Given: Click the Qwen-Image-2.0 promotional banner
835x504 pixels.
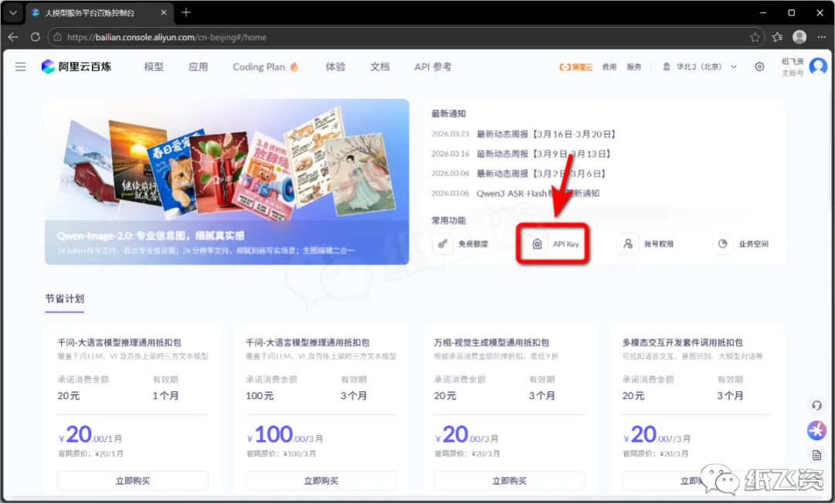Looking at the screenshot, I should pyautogui.click(x=227, y=182).
